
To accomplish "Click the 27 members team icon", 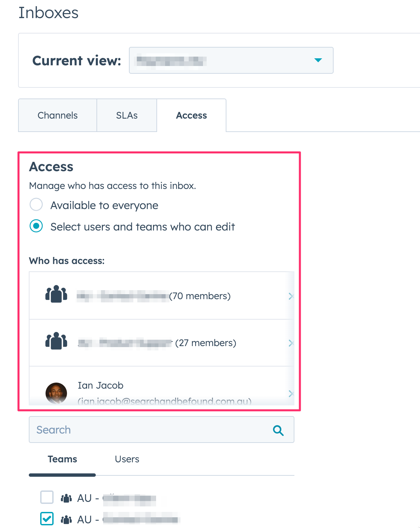I will pyautogui.click(x=56, y=341).
